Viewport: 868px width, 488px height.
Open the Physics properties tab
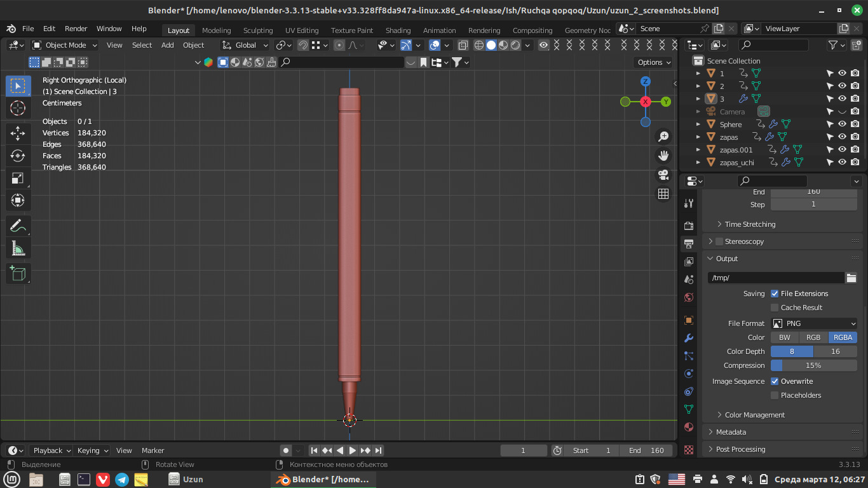[689, 374]
